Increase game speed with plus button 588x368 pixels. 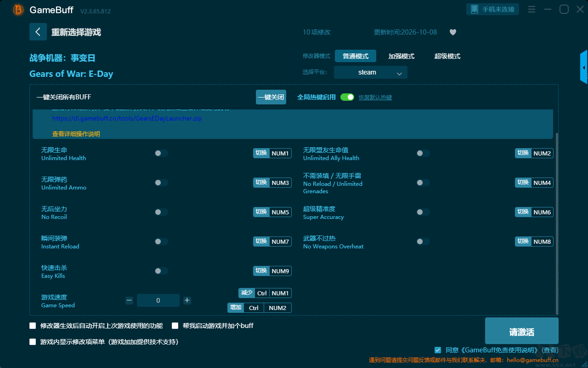(187, 300)
